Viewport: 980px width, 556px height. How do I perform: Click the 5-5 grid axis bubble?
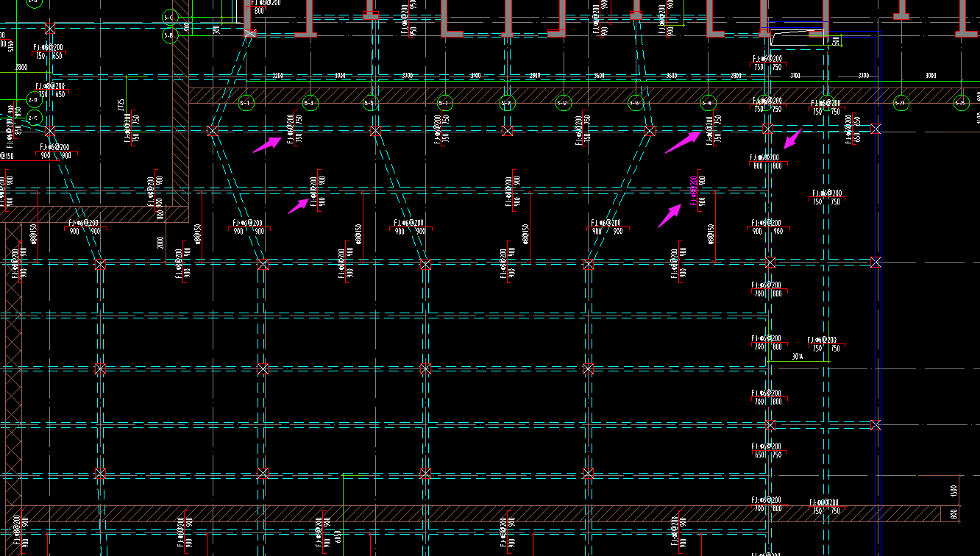click(x=370, y=103)
